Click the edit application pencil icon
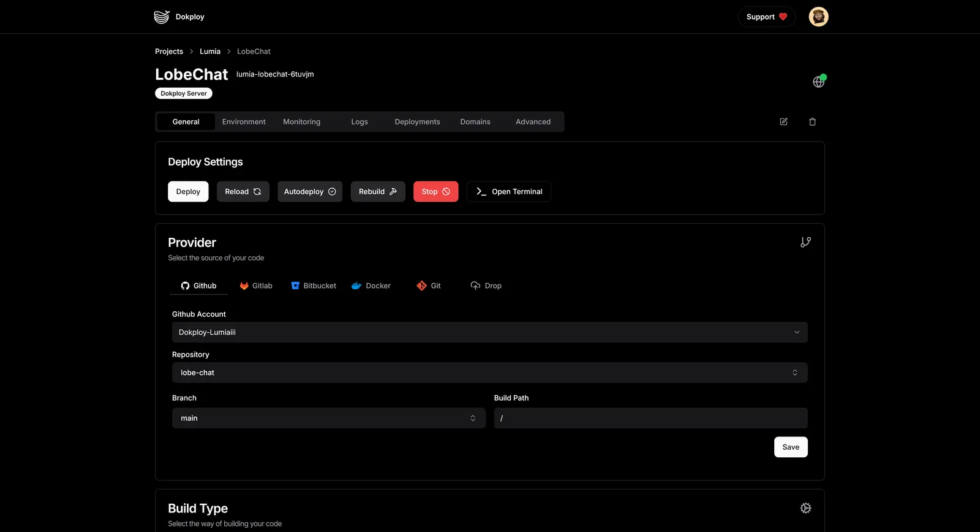The width and height of the screenshot is (980, 532). pyautogui.click(x=783, y=122)
